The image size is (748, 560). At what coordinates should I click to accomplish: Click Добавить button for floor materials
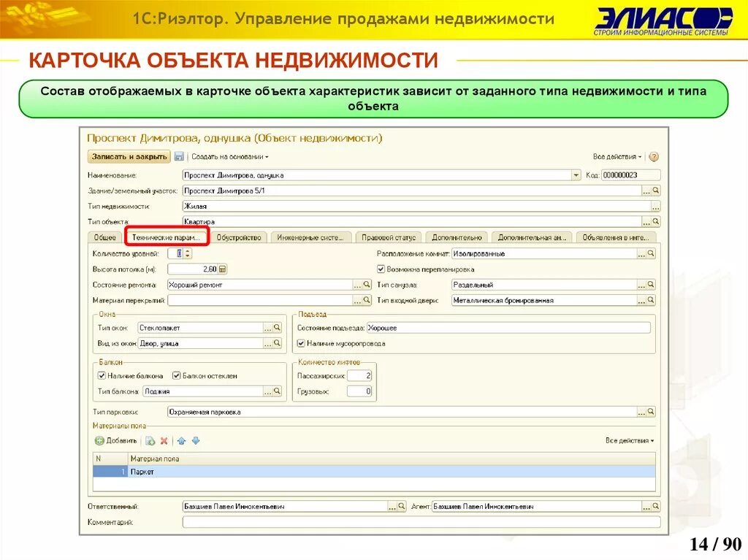pos(116,441)
